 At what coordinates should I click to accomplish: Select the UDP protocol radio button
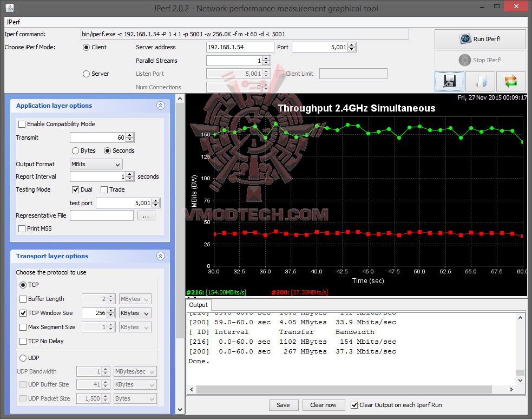pos(23,358)
